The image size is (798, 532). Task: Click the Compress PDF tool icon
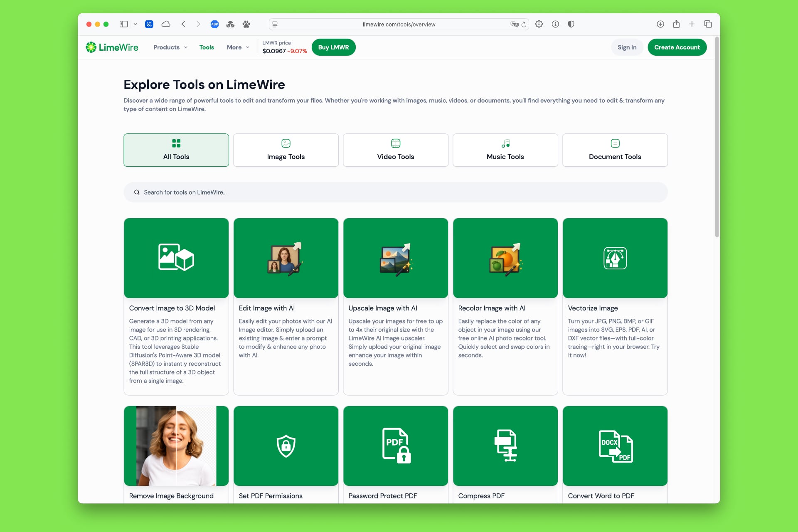[x=505, y=446]
